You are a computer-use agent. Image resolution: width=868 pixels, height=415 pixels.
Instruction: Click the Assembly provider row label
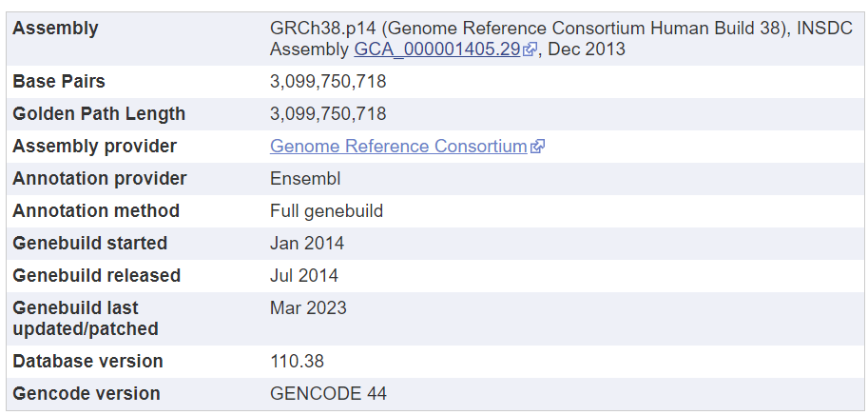pos(95,147)
